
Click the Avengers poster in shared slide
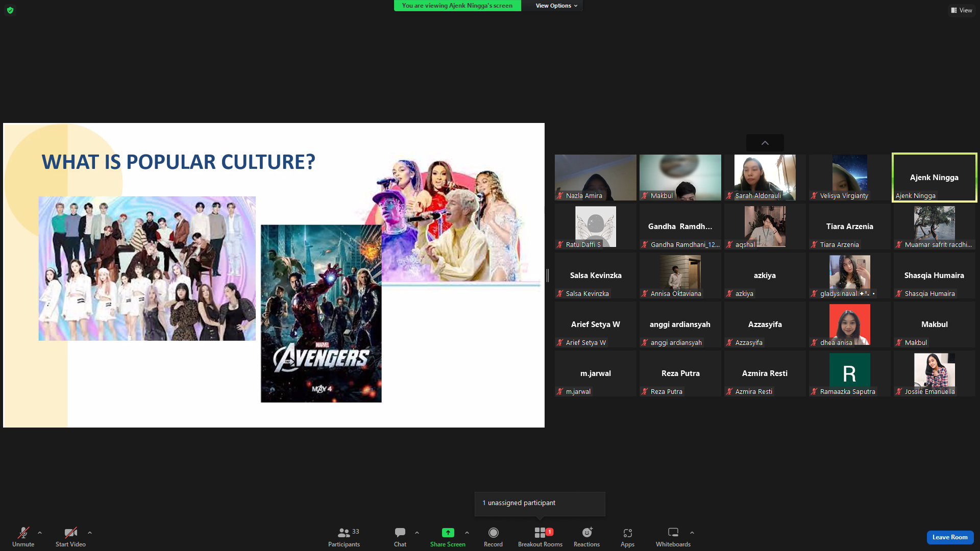tap(321, 314)
